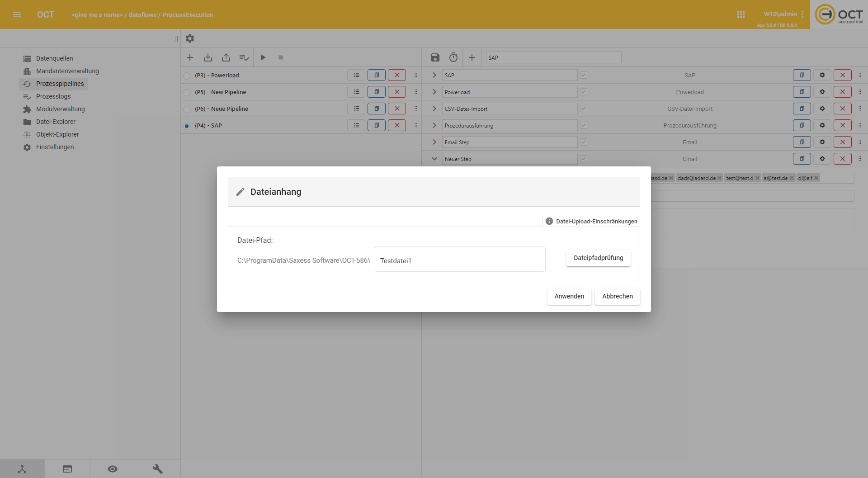Image resolution: width=868 pixels, height=478 pixels.
Task: Click the Anwenden button
Action: tap(569, 296)
